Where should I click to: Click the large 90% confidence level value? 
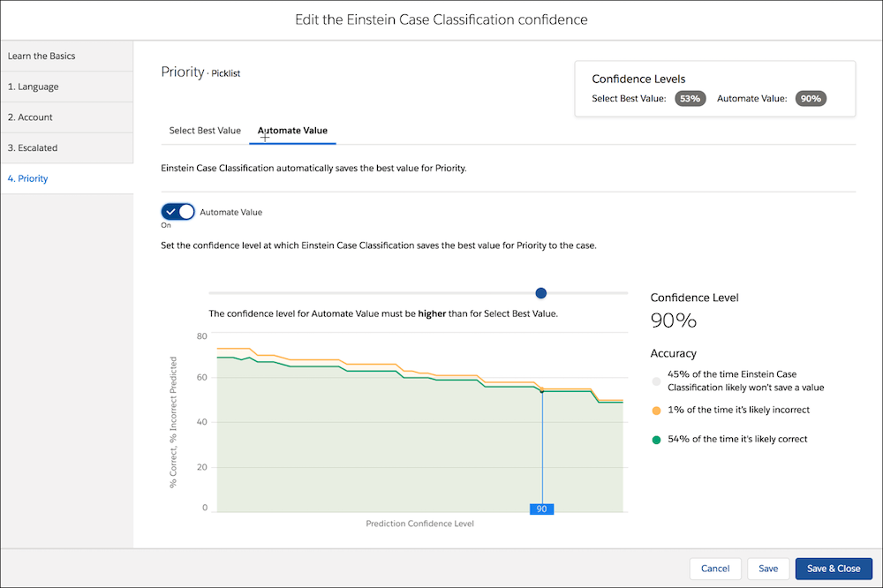click(x=674, y=320)
